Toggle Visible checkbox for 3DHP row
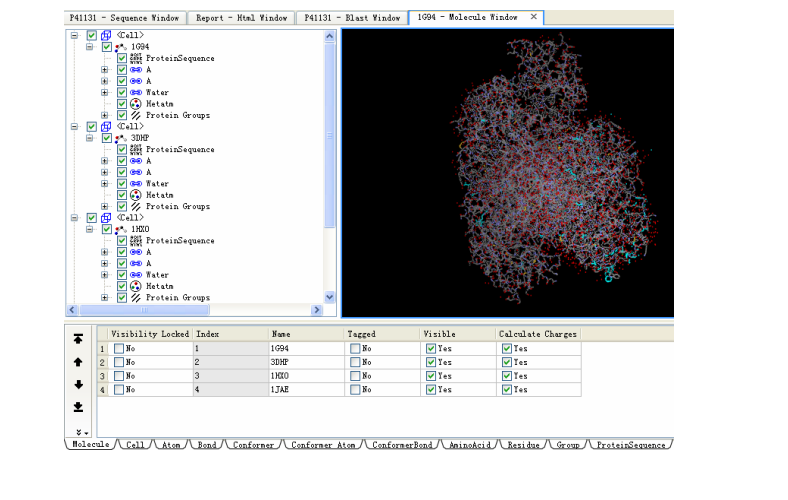The height and width of the screenshot is (500, 788). pyautogui.click(x=430, y=362)
